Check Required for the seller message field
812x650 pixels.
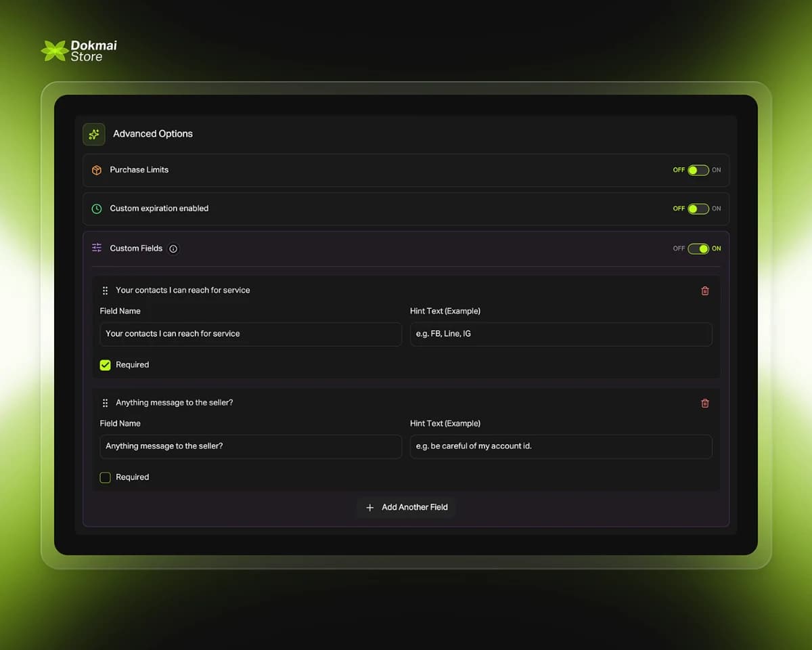point(105,477)
